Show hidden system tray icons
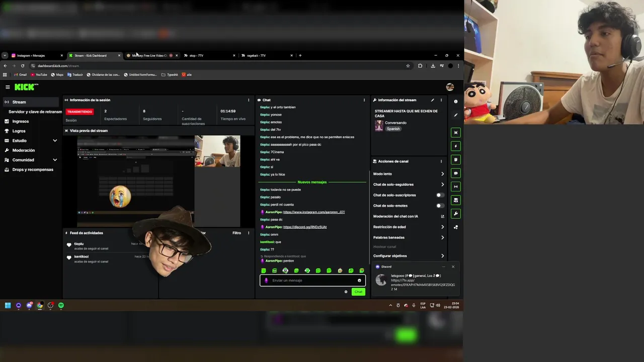 click(390, 305)
